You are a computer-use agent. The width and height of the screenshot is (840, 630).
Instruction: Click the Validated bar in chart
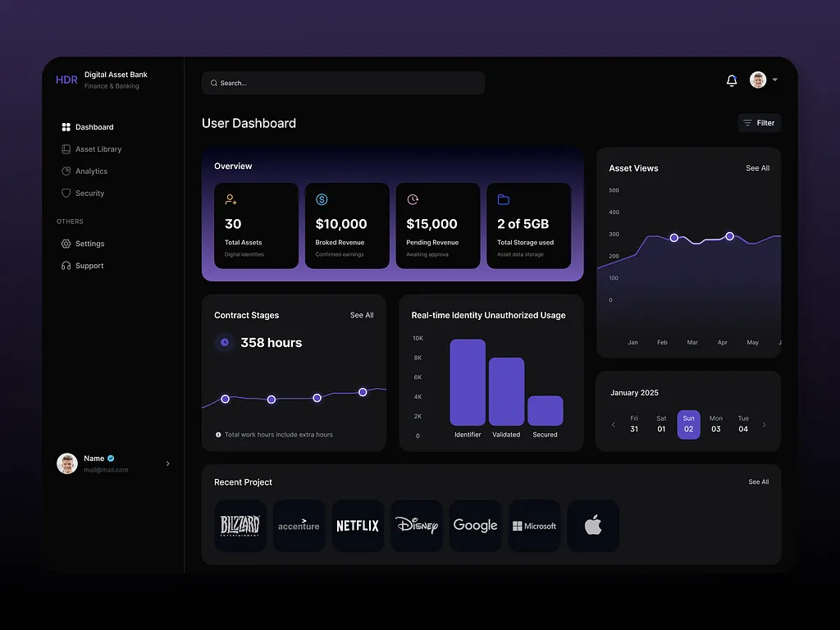coord(506,391)
